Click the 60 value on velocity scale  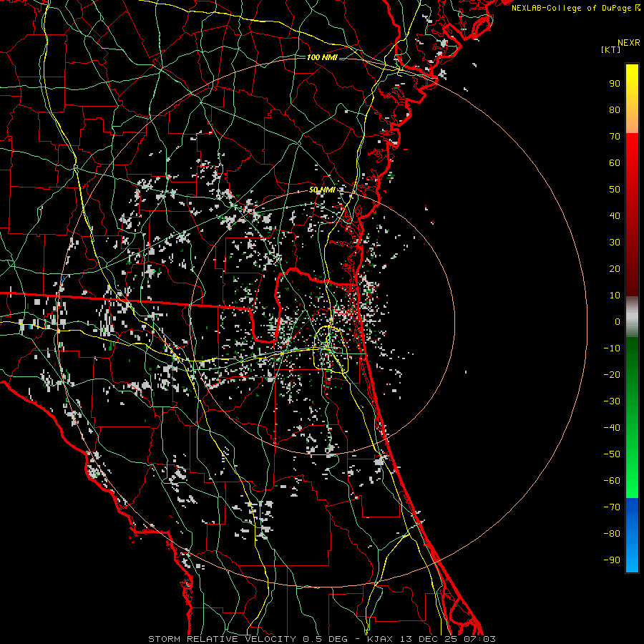pos(615,163)
